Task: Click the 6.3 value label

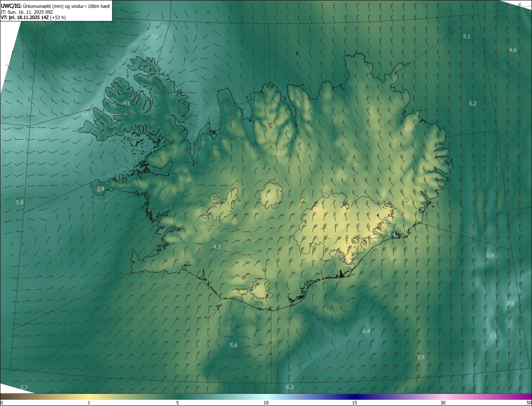Action: point(290,387)
